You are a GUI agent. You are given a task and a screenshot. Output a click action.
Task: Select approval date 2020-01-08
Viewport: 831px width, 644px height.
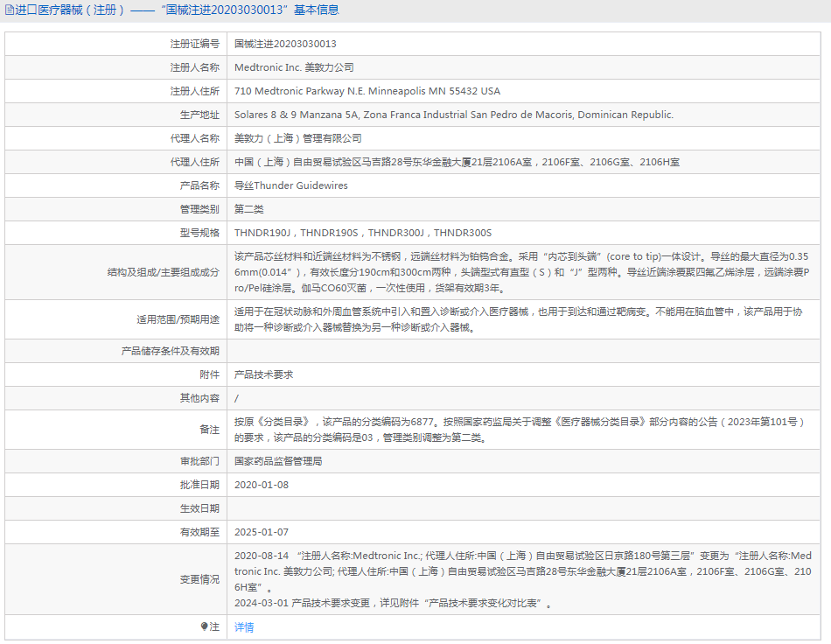coord(262,485)
